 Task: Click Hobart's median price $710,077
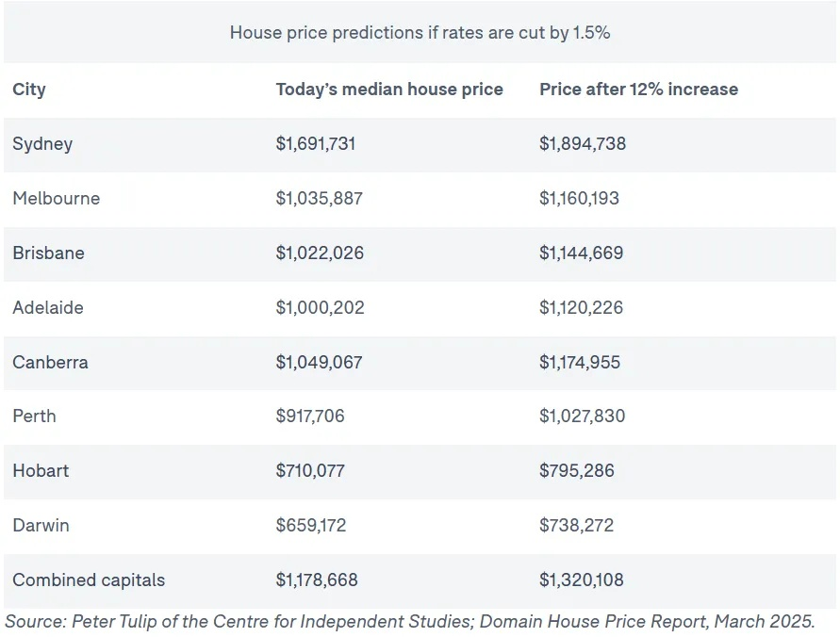coord(310,471)
